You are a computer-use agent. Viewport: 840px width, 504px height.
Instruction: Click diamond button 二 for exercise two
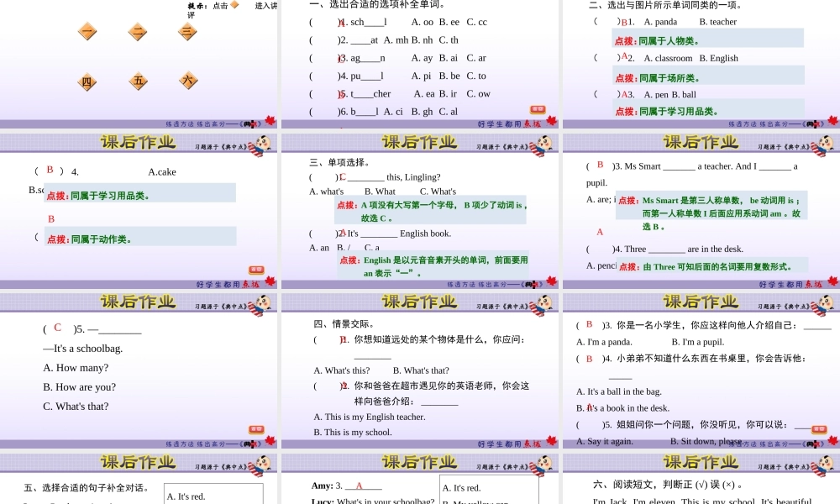click(x=138, y=33)
